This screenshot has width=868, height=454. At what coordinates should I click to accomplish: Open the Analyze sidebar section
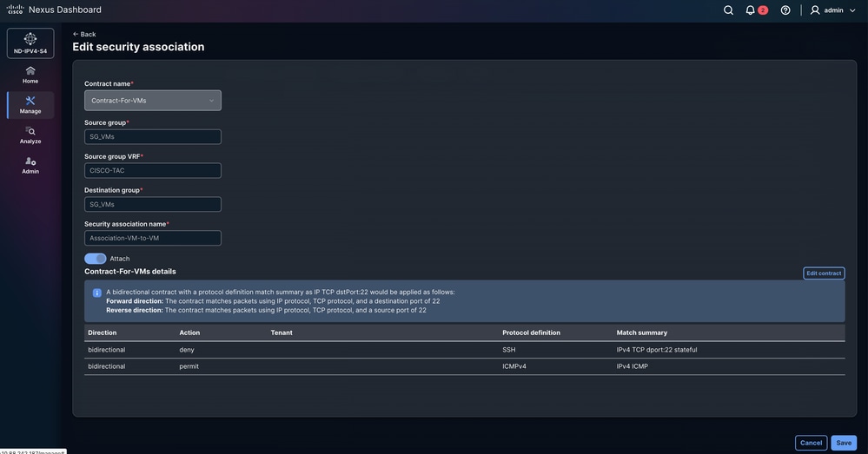pyautogui.click(x=30, y=135)
